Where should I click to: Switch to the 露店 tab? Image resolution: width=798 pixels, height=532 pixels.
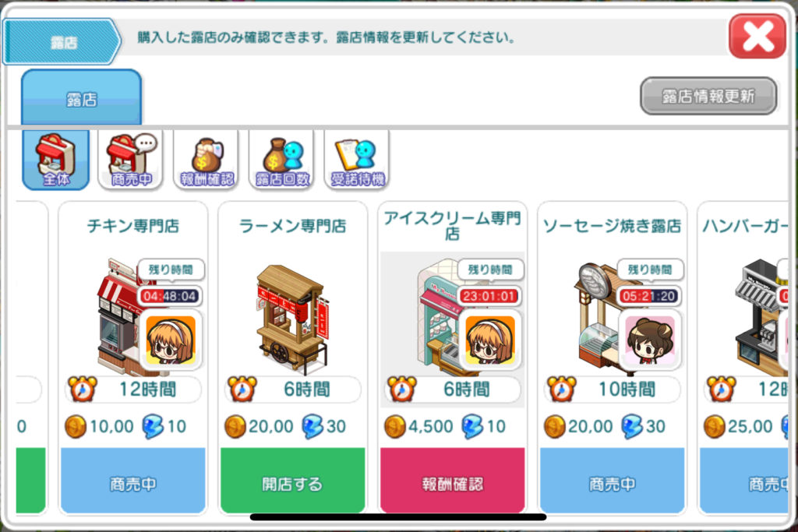click(81, 97)
